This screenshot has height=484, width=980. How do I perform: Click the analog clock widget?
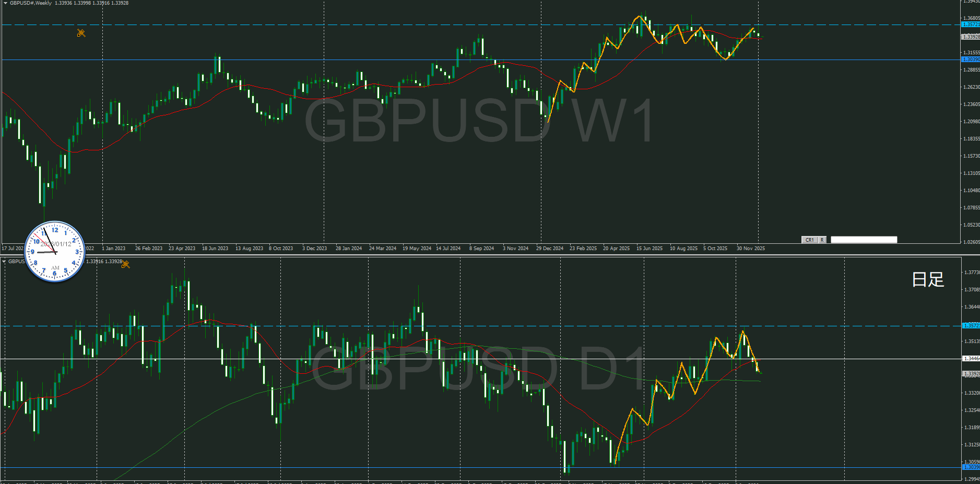(x=55, y=252)
